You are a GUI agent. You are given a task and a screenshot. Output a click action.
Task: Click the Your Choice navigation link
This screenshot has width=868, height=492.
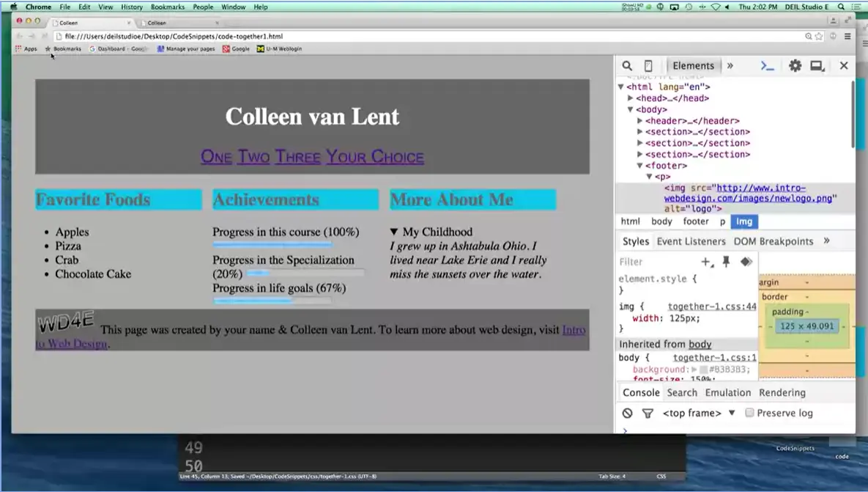click(x=374, y=157)
